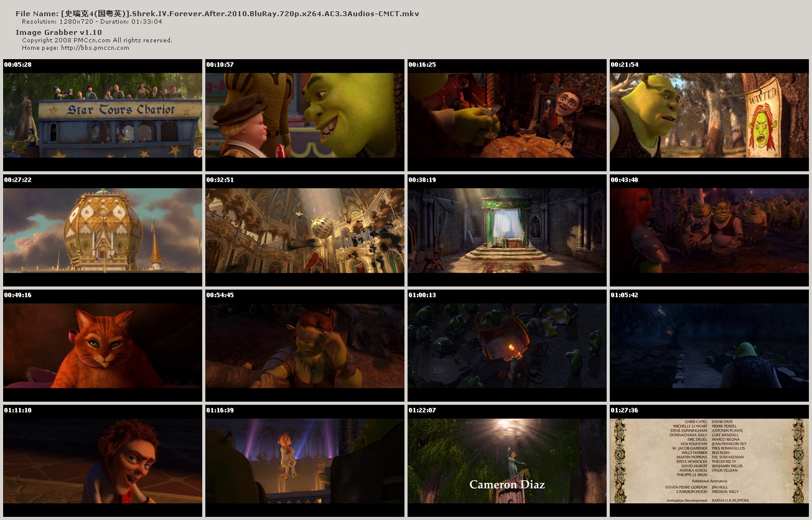This screenshot has height=520, width=812.
Task: Open the 00:54:45 thumbnail
Action: point(305,346)
